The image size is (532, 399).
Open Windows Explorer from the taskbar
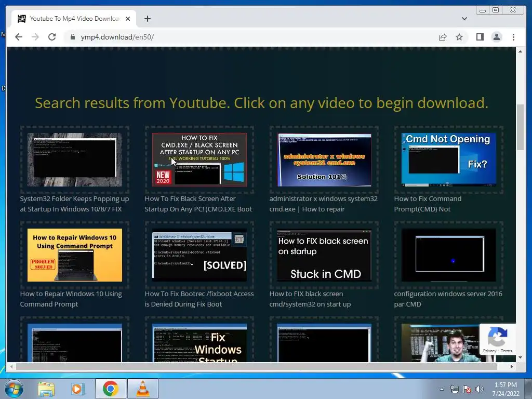pos(46,389)
